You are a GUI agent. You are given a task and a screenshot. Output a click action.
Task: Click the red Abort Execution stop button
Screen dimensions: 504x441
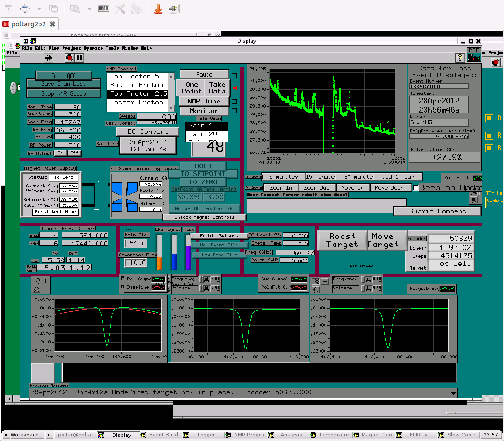[x=69, y=58]
